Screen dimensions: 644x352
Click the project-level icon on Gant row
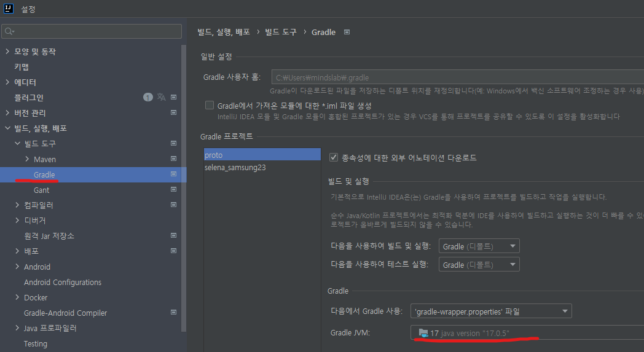tap(174, 189)
